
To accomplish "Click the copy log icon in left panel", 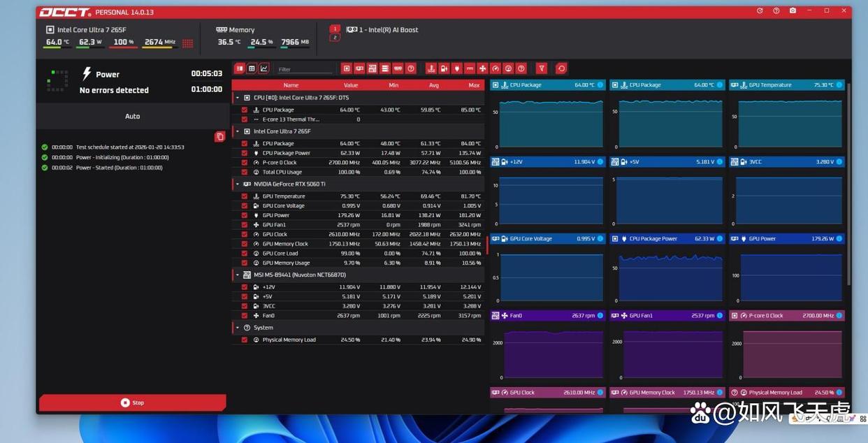I will [219, 137].
